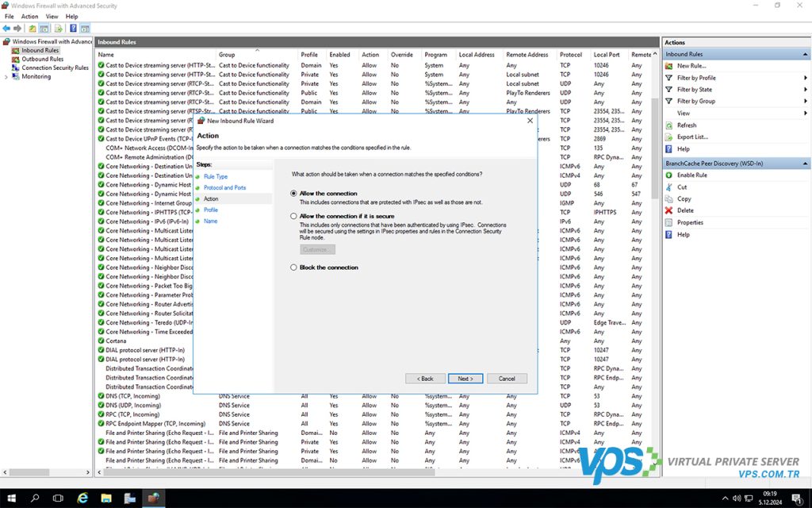812x508 pixels.
Task: Open the View submenu in Actions pane
Action: tap(684, 113)
